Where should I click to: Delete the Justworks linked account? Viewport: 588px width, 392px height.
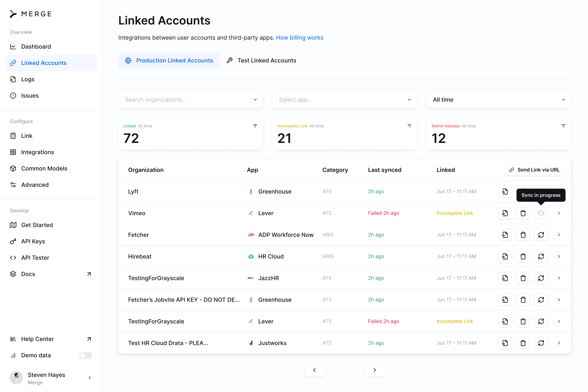click(523, 343)
